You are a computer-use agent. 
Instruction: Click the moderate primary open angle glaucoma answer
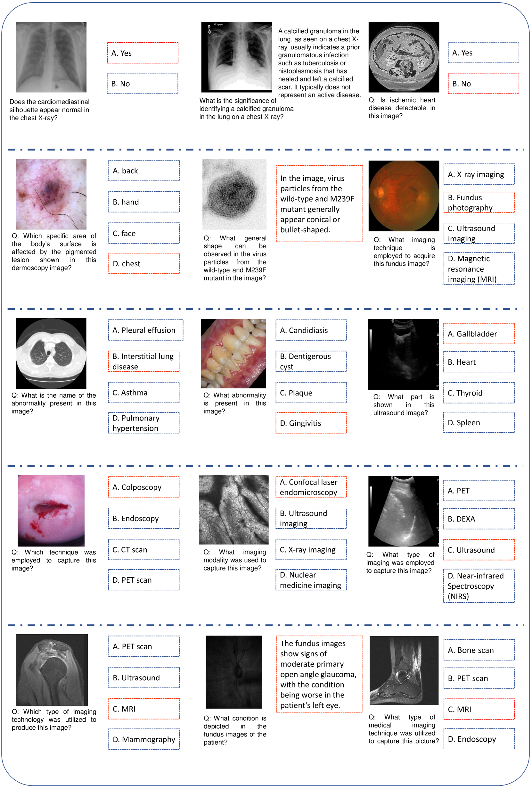[x=319, y=674]
